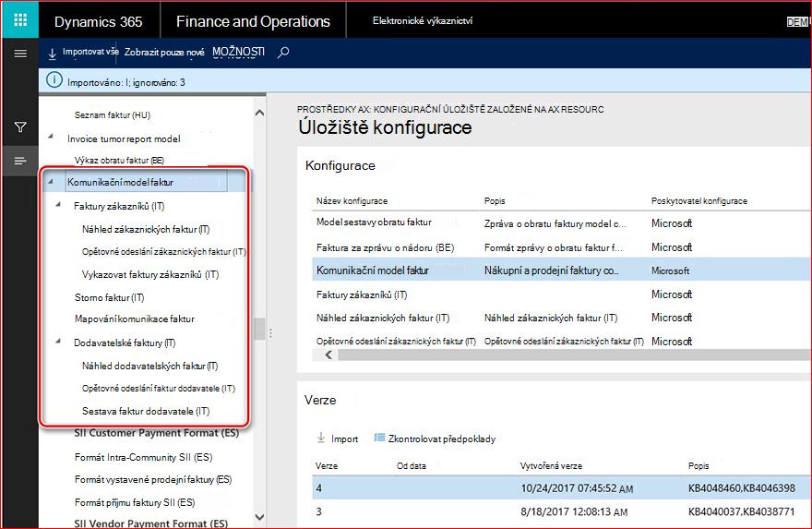Select version 3 row
Screen dimensions: 812x529
[x=561, y=511]
